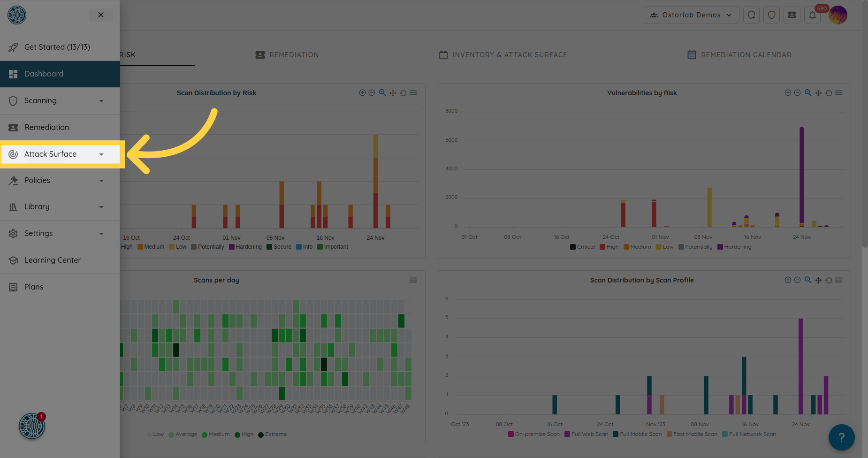868x458 pixels.
Task: Close the sidebar with the X button
Action: tap(101, 15)
